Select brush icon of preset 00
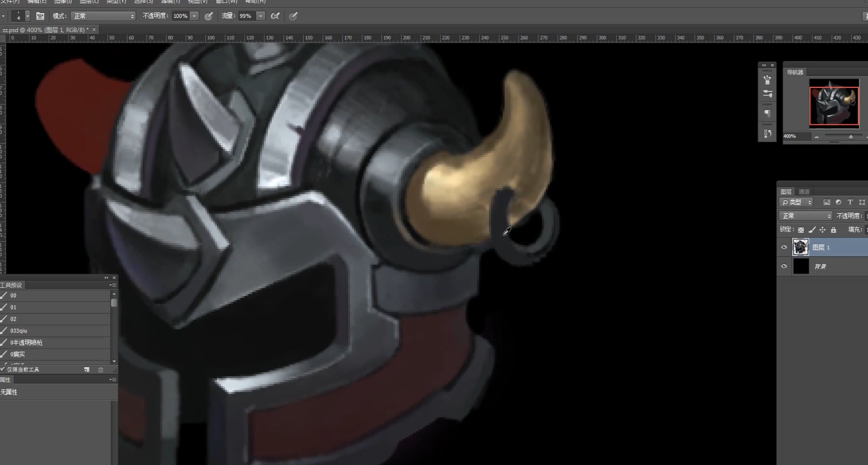Screen dimensions: 868x465 point(4,295)
